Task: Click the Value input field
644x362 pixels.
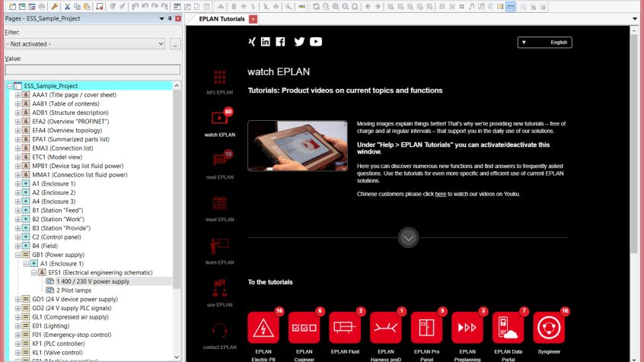Action: pos(92,70)
